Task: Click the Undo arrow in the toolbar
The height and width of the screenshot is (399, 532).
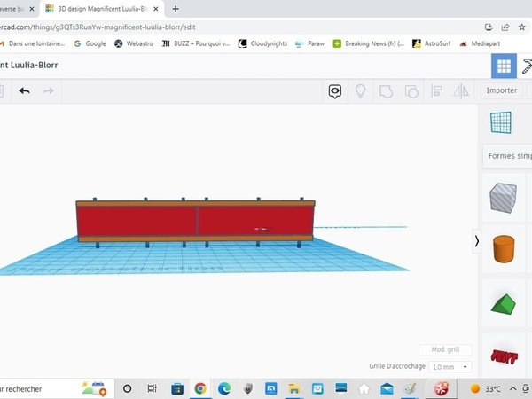Action: coord(24,90)
